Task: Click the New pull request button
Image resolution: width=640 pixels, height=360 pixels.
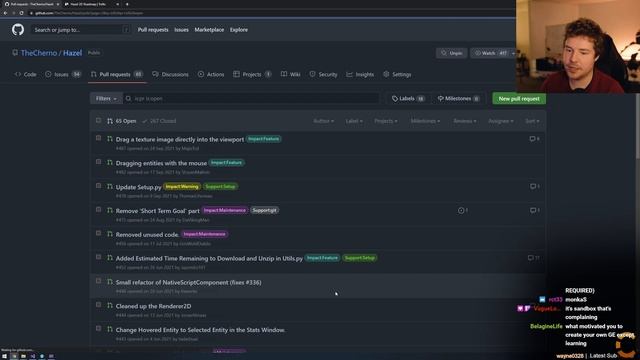Action: (519, 98)
